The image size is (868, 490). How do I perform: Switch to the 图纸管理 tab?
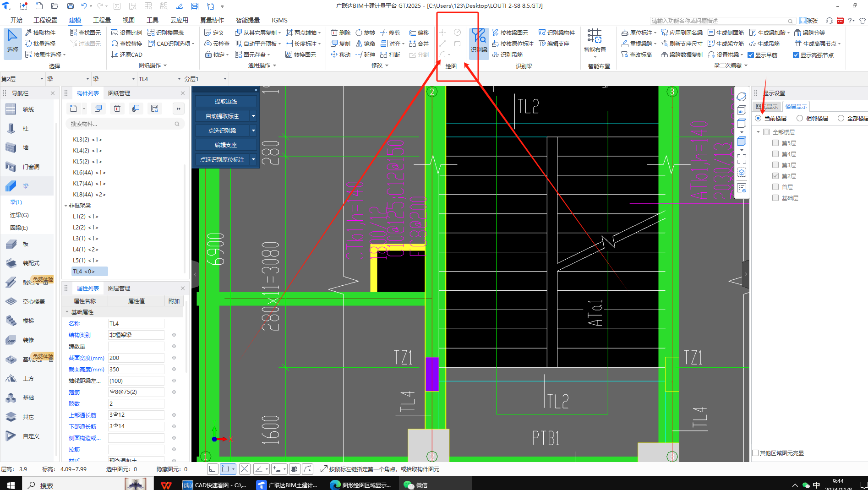tap(119, 93)
